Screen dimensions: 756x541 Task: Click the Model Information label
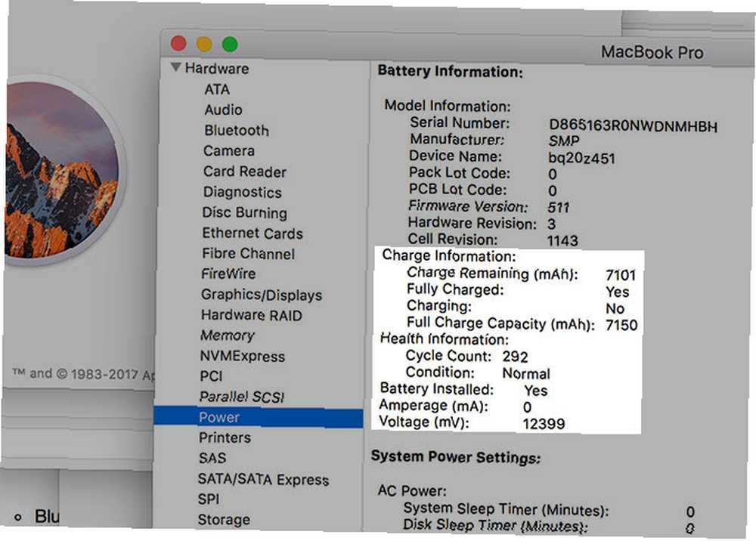tap(448, 106)
